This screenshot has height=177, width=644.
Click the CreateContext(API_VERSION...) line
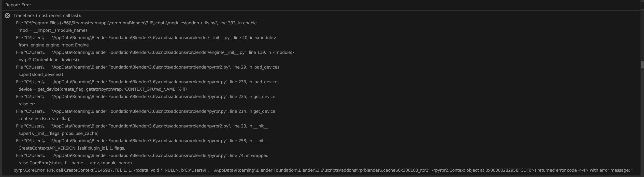[71, 148]
